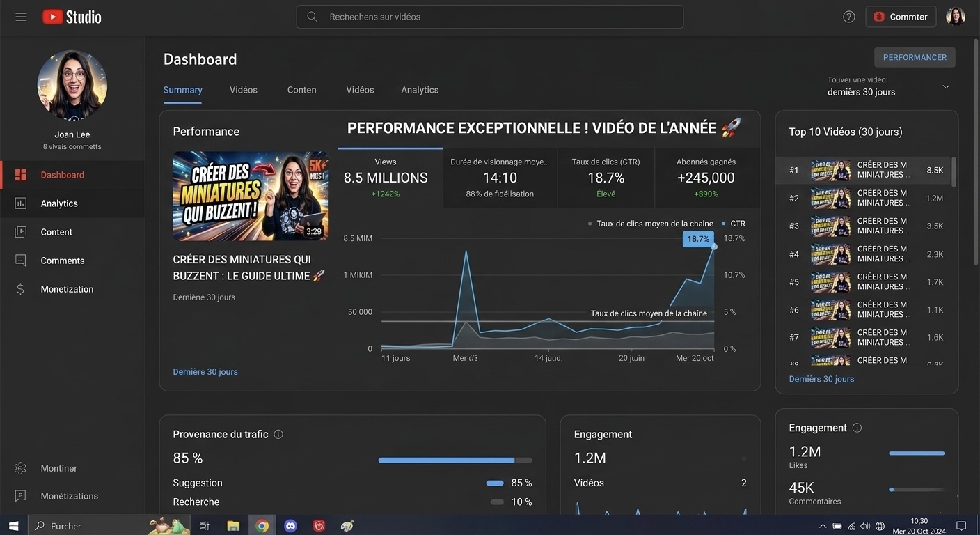Open the account avatar menu top right
The height and width of the screenshot is (535, 980).
[x=955, y=17]
